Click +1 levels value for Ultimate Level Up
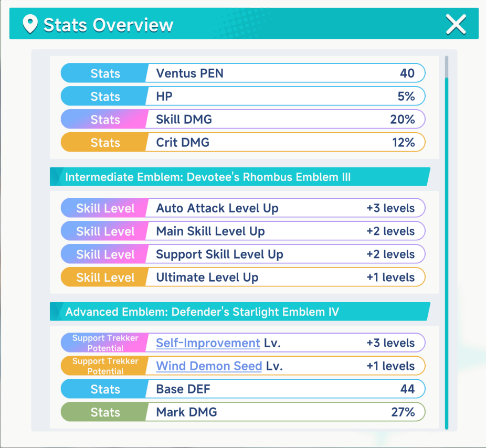Viewport: 486px width, 448px height. click(390, 278)
